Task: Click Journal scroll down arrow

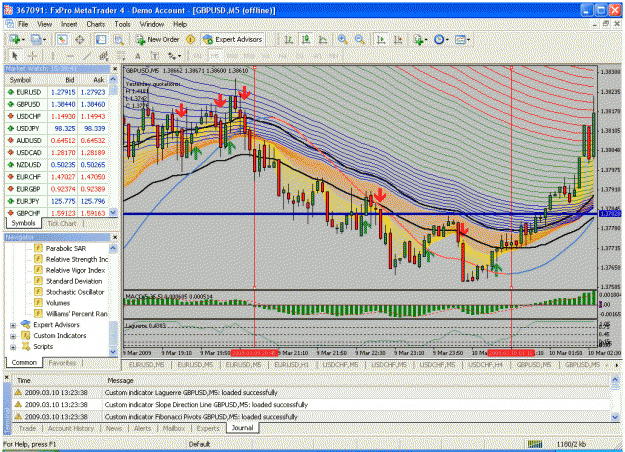Action: pos(615,417)
